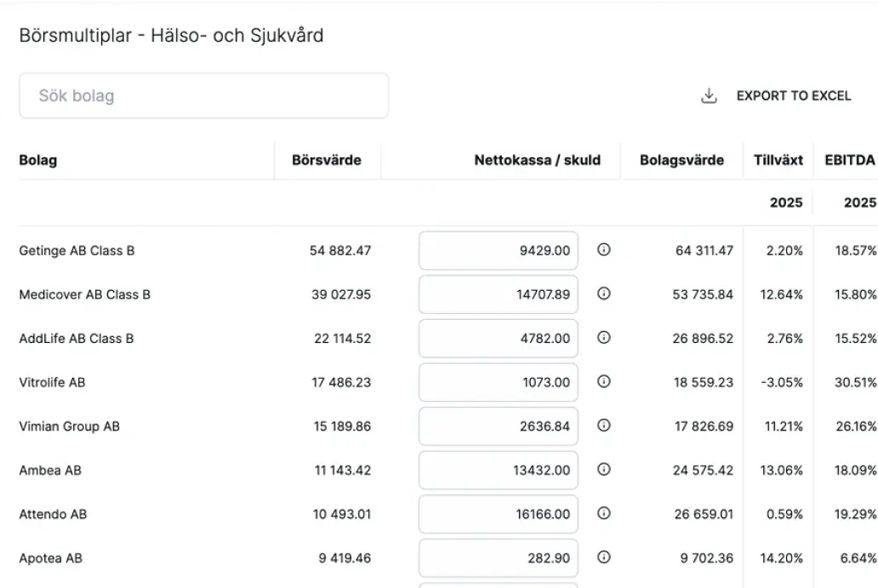Click the EXPORT TO EXCEL button
The height and width of the screenshot is (588, 878).
(x=793, y=96)
